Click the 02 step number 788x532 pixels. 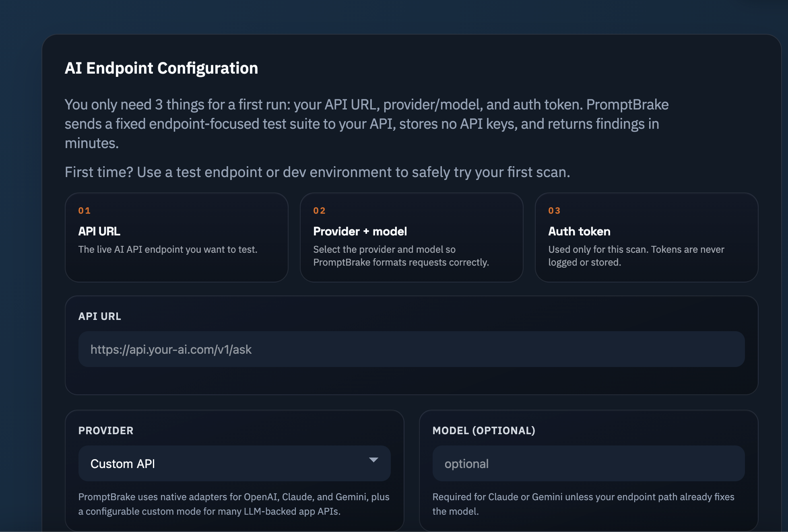pos(319,211)
